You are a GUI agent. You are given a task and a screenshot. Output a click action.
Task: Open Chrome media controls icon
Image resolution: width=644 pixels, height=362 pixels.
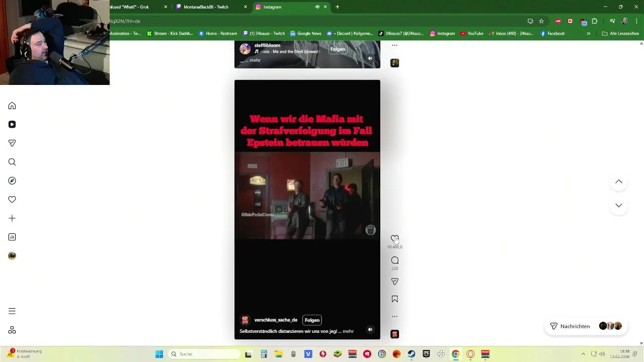(x=612, y=21)
